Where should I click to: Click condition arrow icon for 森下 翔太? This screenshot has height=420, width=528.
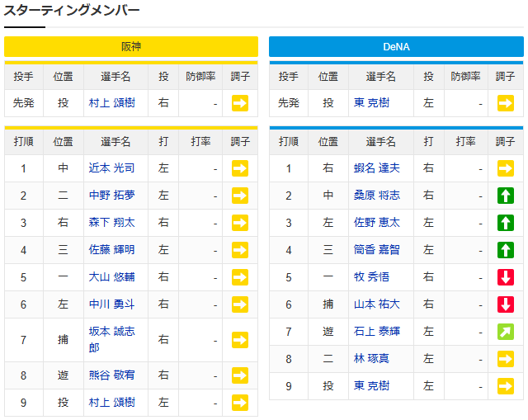click(x=240, y=223)
